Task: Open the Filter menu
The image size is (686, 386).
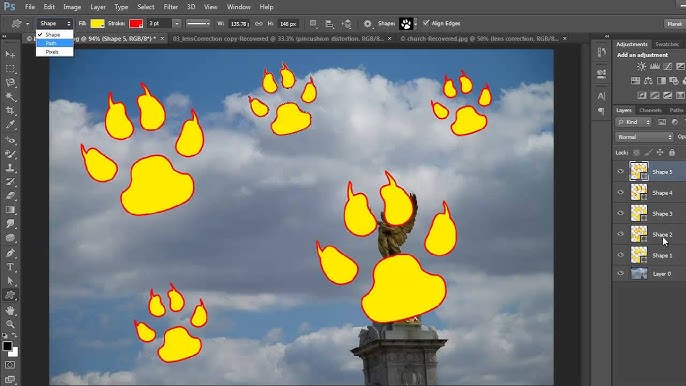Action: point(171,7)
